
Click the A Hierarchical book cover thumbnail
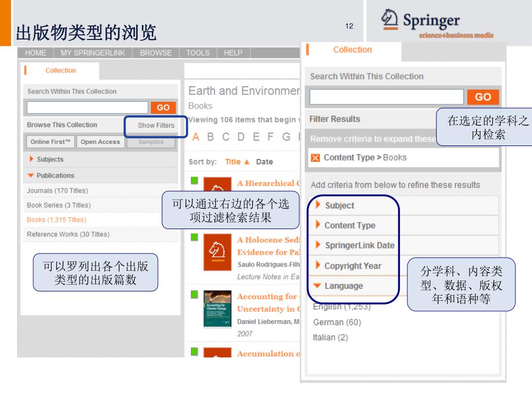coord(218,184)
